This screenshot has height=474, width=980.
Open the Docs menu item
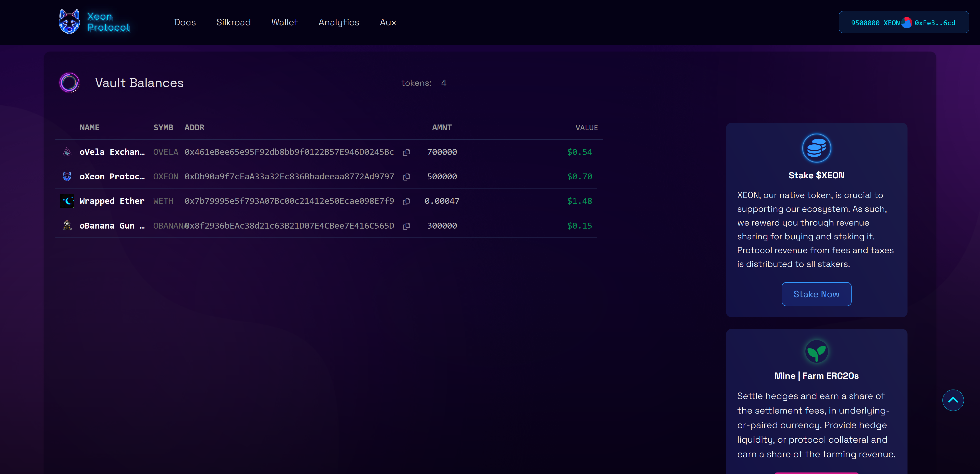[x=185, y=22]
